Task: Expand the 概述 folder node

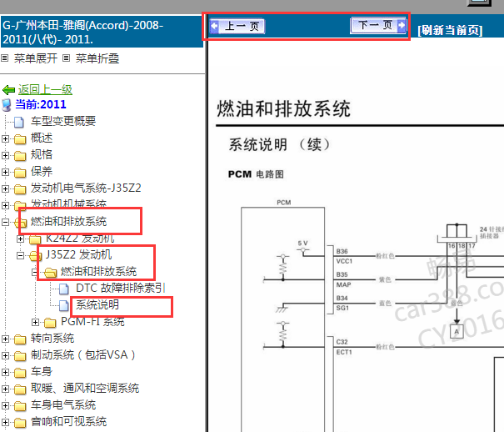Action: [x=5, y=138]
